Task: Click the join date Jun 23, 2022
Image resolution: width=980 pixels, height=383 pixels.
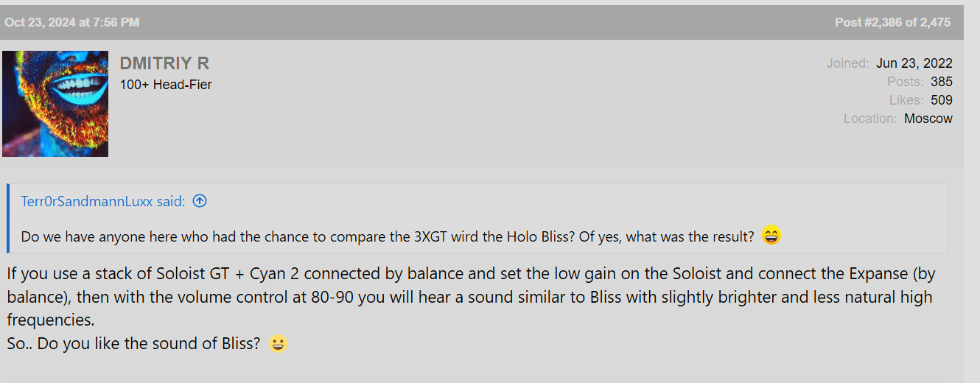Action: tap(914, 63)
